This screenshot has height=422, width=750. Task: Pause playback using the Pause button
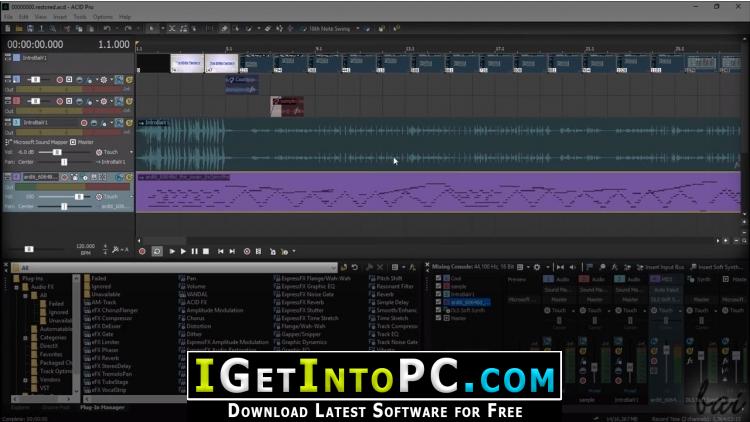tap(195, 251)
